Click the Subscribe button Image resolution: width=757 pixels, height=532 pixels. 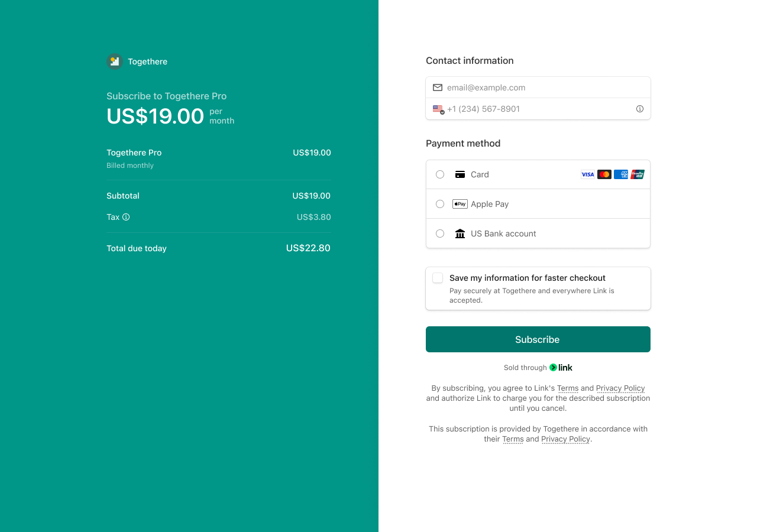tap(538, 339)
